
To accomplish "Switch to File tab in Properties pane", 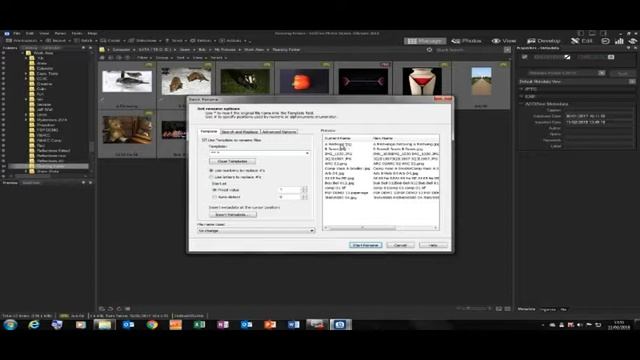I will [564, 309].
